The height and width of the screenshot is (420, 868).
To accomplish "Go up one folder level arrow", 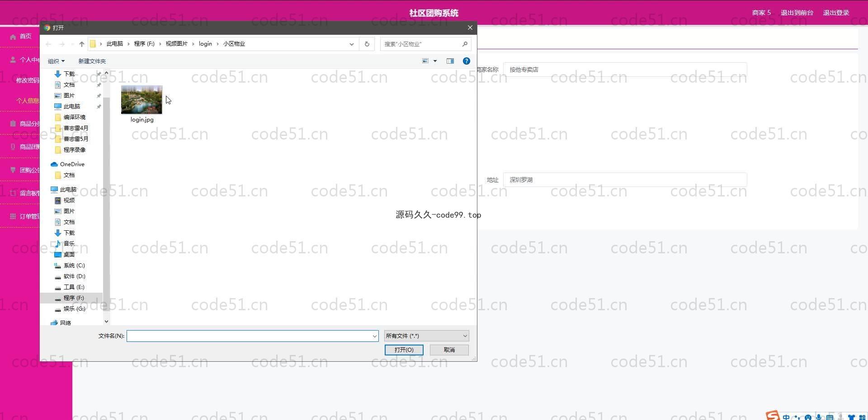I will click(82, 44).
